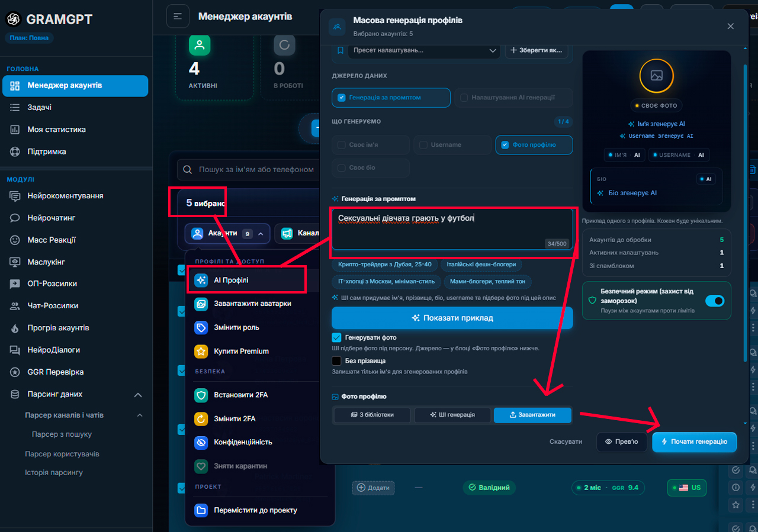This screenshot has height=532, width=758.
Task: Toggle the sidebar hamburger button
Action: coord(178,16)
